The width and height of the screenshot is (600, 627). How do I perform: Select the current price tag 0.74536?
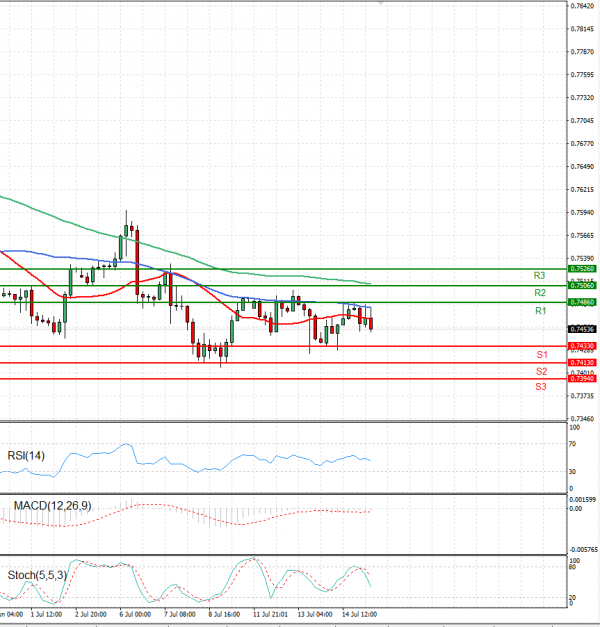coord(582,329)
